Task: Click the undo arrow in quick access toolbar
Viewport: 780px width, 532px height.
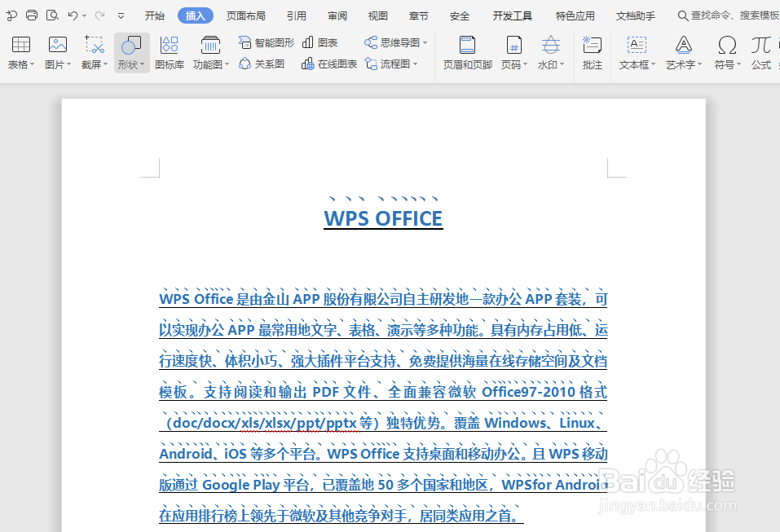Action: [x=73, y=14]
